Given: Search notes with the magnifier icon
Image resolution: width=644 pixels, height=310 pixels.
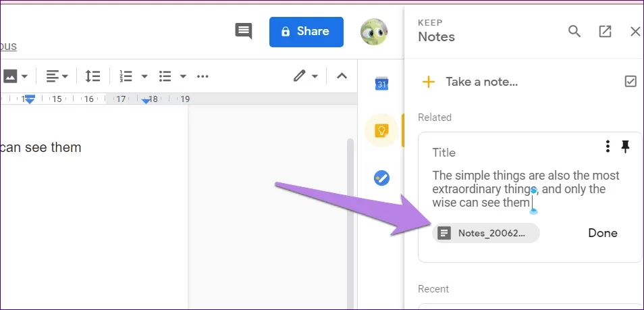Looking at the screenshot, I should pos(574,32).
